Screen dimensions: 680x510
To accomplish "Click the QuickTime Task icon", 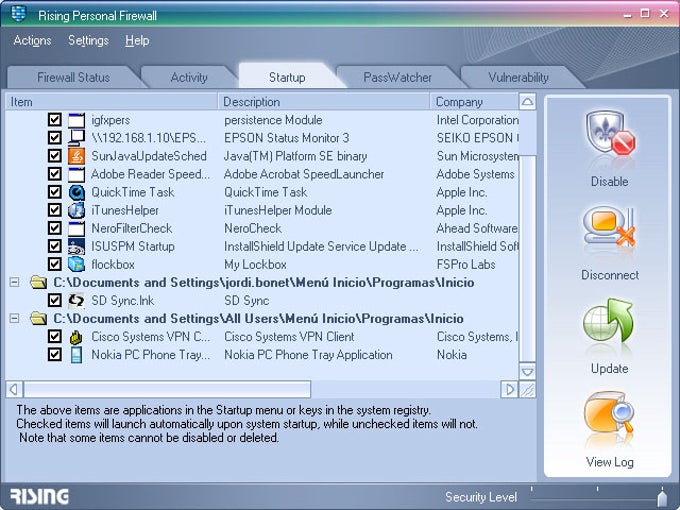I will [x=76, y=192].
